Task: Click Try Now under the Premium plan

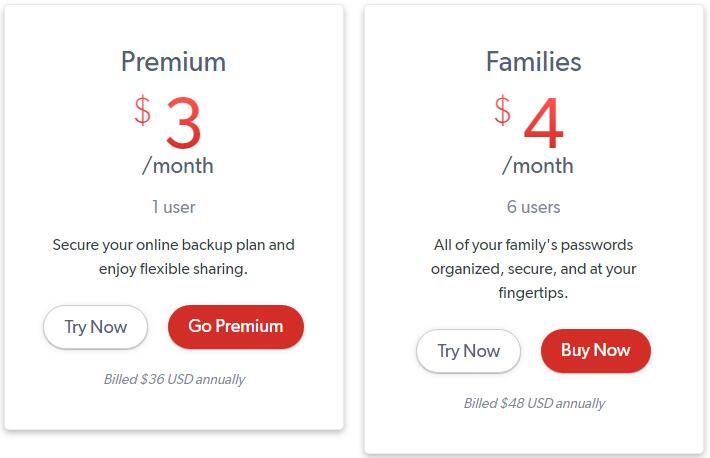Action: click(x=96, y=327)
